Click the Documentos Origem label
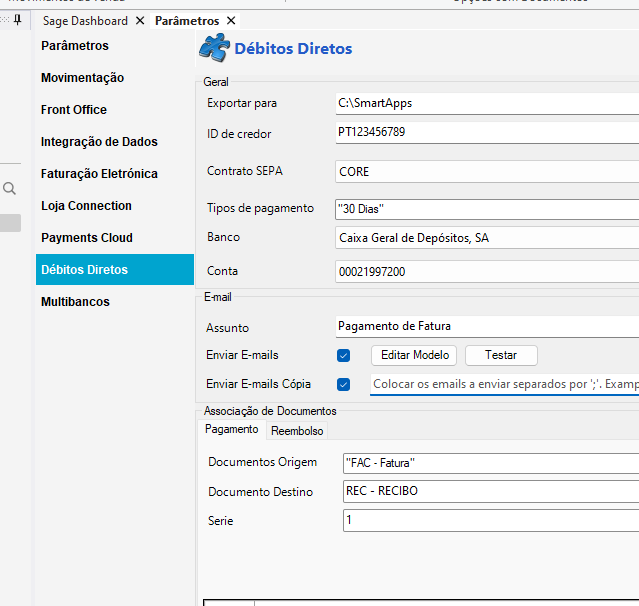This screenshot has height=606, width=639. (x=262, y=462)
